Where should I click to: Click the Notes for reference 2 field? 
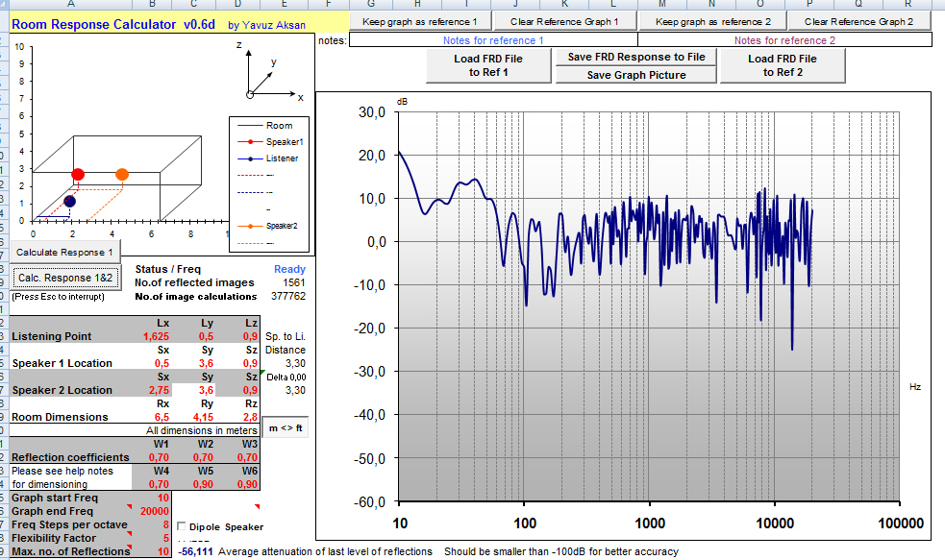pos(784,40)
